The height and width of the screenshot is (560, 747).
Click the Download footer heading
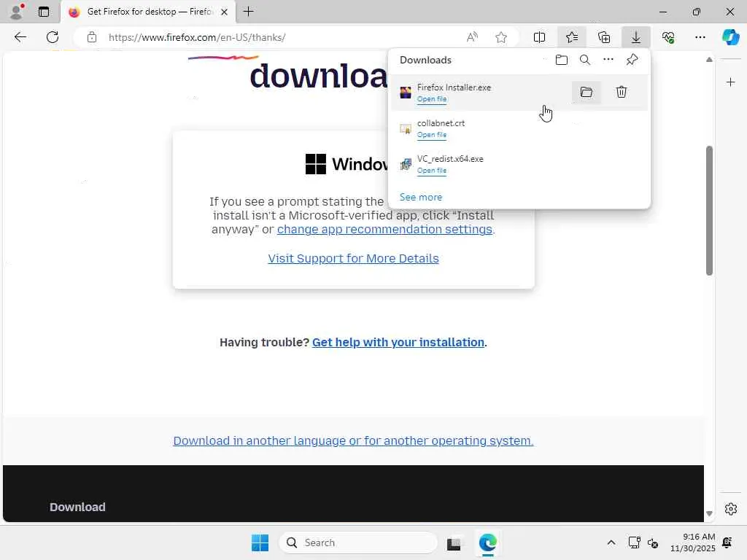(77, 507)
